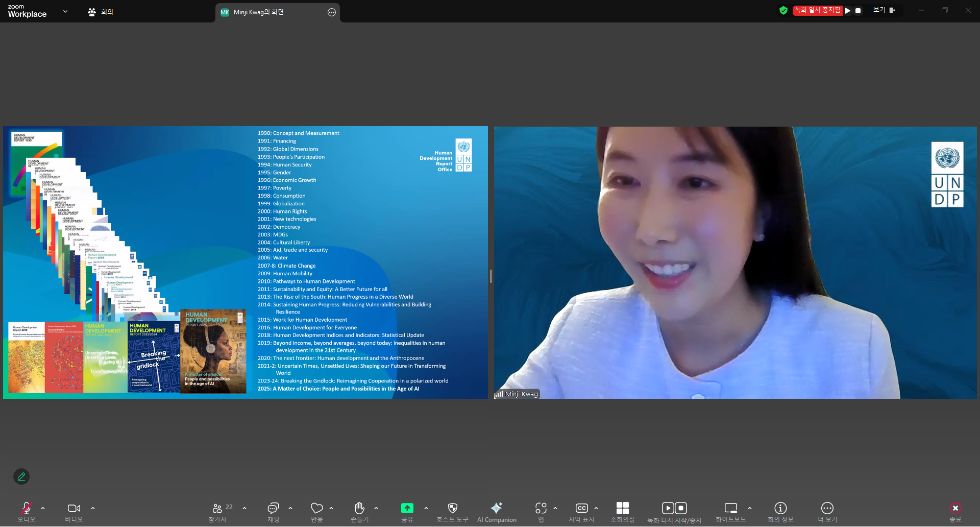The width and height of the screenshot is (980, 527).
Task: Toggle the video camera (비디오)
Action: click(74, 512)
